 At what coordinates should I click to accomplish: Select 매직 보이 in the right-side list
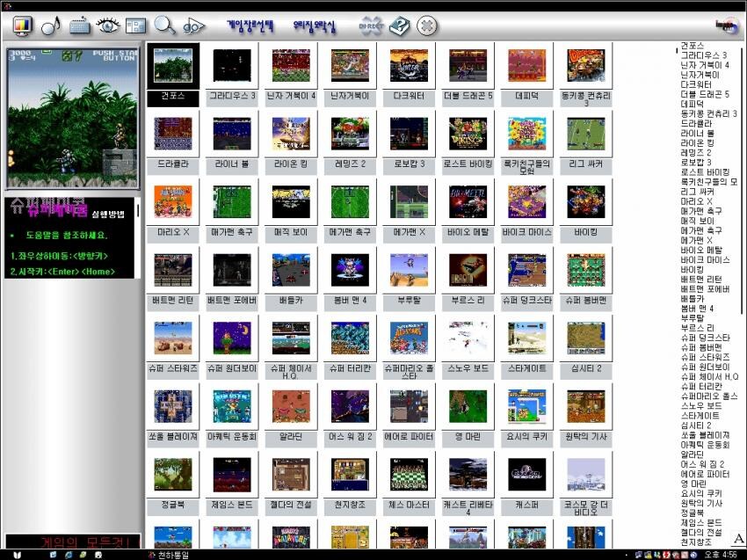tap(697, 221)
